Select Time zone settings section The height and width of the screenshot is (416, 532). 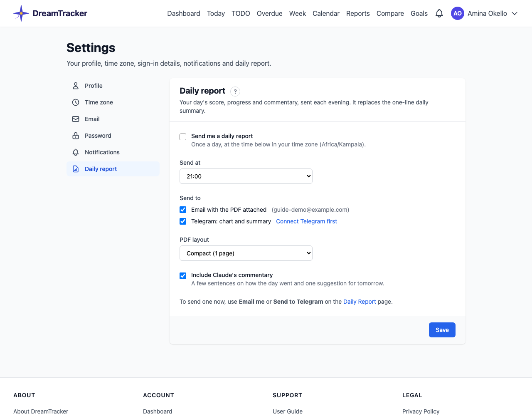point(113,102)
